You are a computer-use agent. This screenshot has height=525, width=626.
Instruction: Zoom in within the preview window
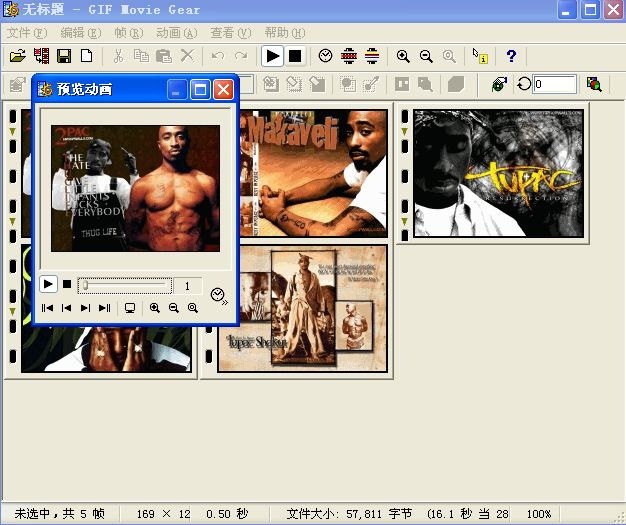pos(155,308)
